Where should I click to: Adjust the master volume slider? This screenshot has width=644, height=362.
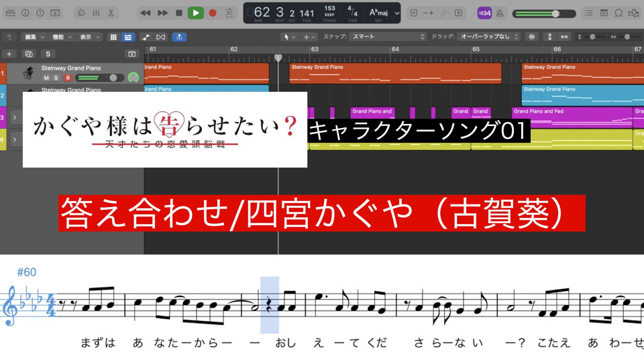click(544, 13)
